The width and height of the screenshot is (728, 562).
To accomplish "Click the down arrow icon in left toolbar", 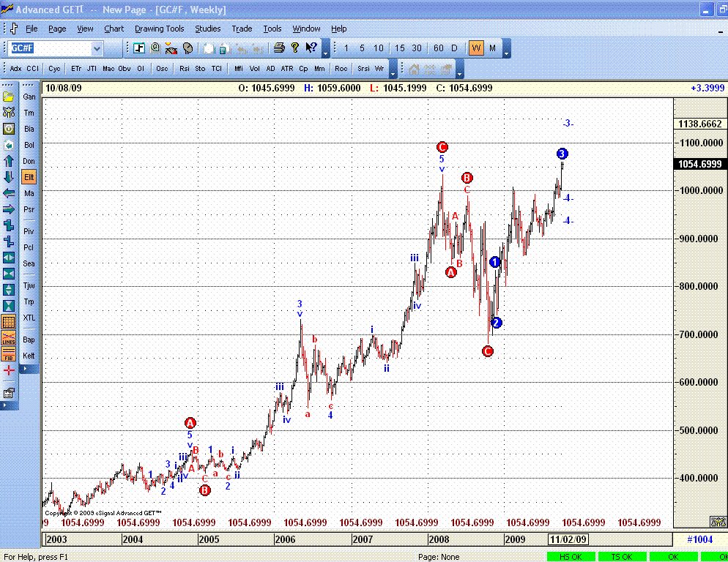I will (8, 177).
